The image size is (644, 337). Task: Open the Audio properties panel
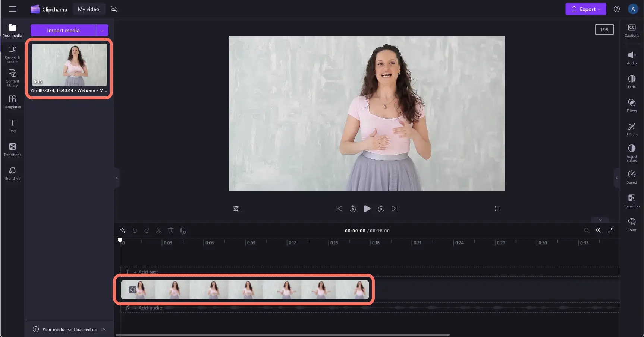pos(632,58)
